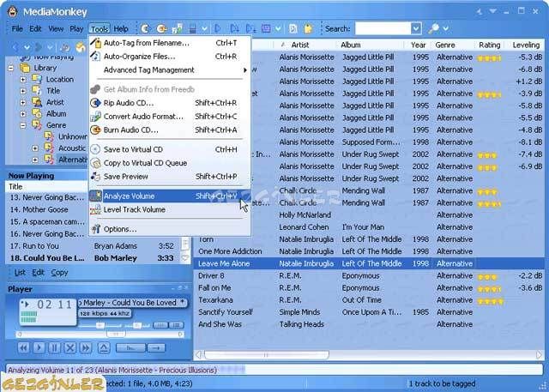Open the Forward history dropdown arrow

(51, 47)
